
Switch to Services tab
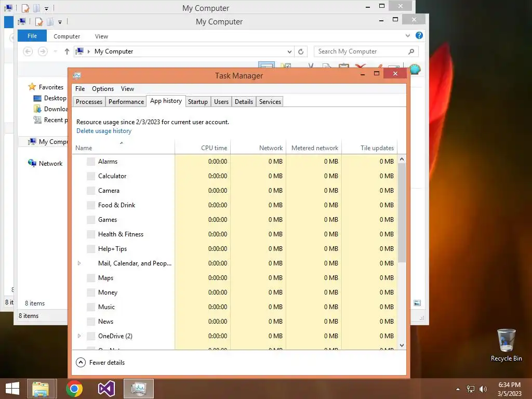270,102
